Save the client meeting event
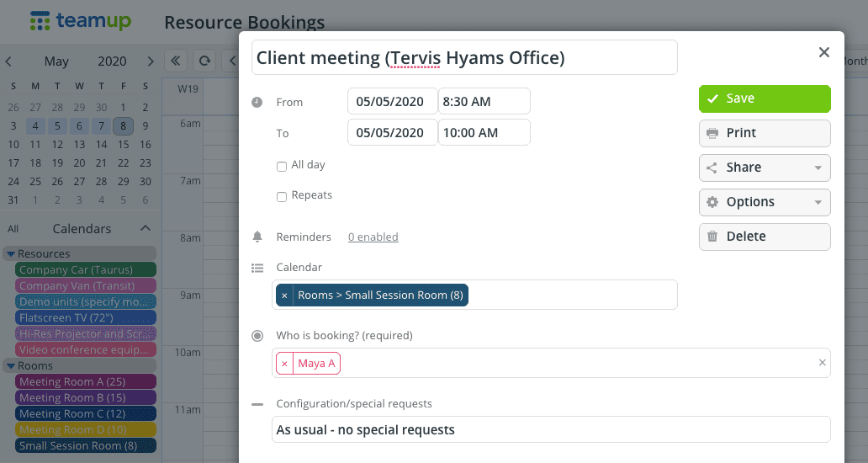 pyautogui.click(x=765, y=98)
